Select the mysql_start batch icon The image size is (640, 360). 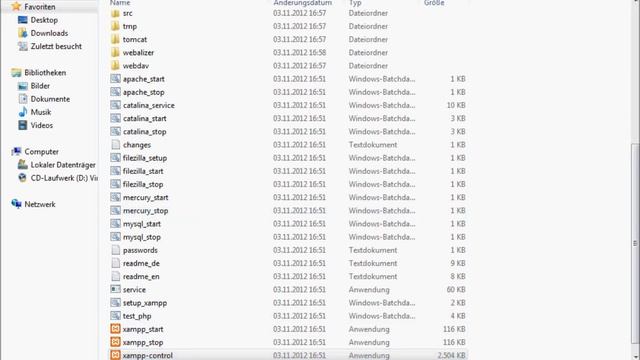[x=116, y=224]
